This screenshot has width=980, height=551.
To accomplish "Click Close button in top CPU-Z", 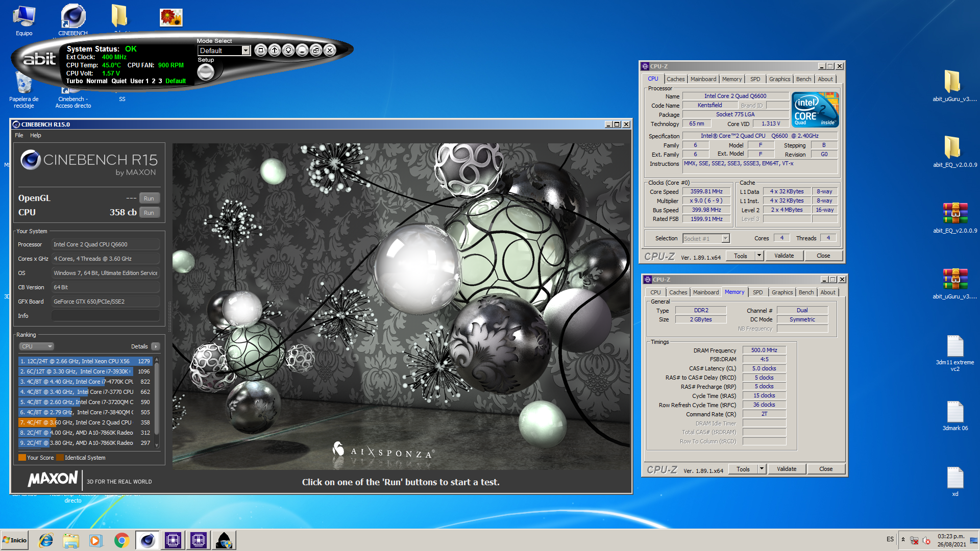I will 823,256.
